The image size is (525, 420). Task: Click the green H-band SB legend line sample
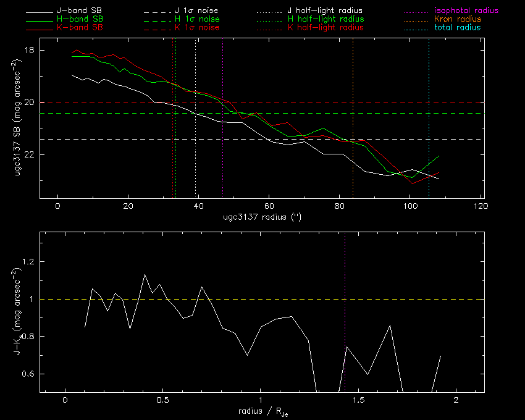[40, 21]
